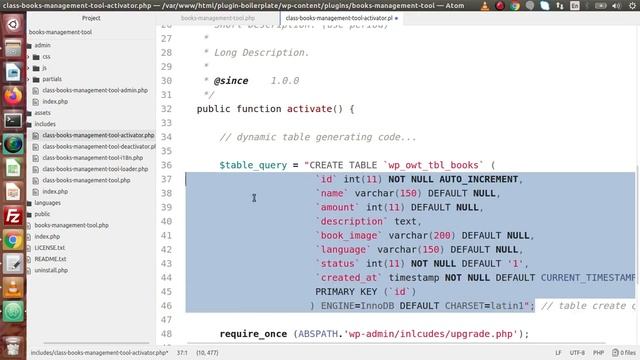Click VLC cone tray icon in top bar
640x360 pixels.
484,6
